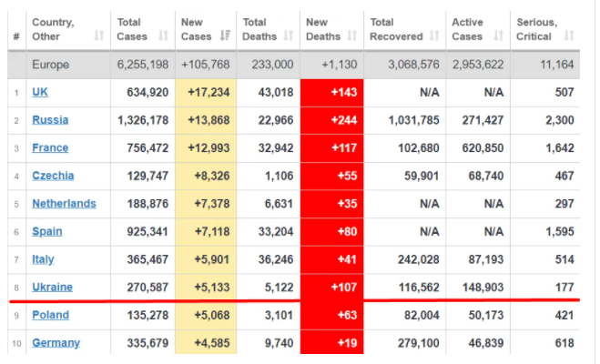Follow the France link
The width and height of the screenshot is (600, 364).
(x=50, y=148)
